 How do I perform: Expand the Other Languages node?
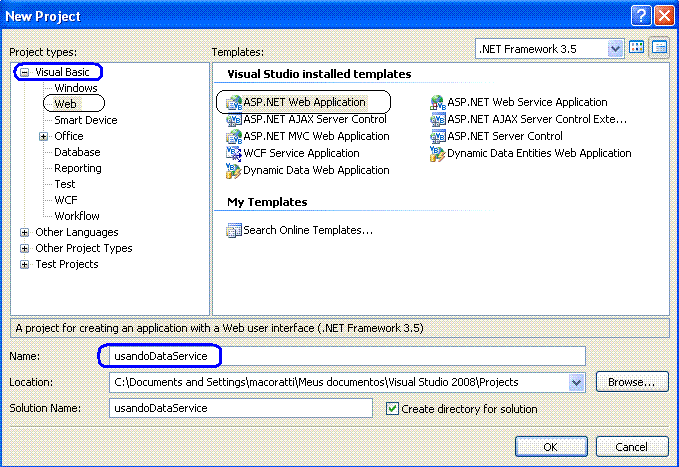coord(25,233)
